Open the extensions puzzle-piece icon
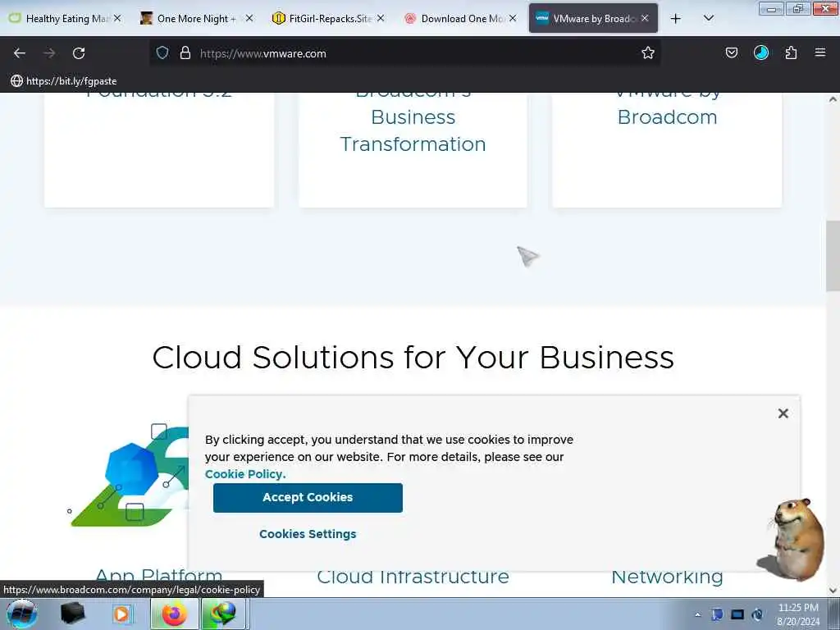This screenshot has height=630, width=840. pyautogui.click(x=791, y=53)
